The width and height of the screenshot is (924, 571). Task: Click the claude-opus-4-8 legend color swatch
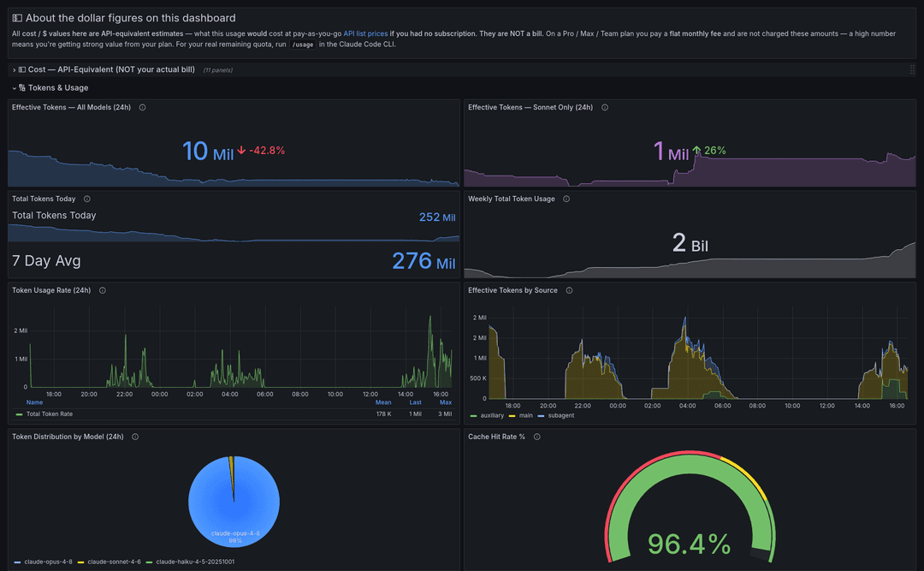[x=17, y=562]
